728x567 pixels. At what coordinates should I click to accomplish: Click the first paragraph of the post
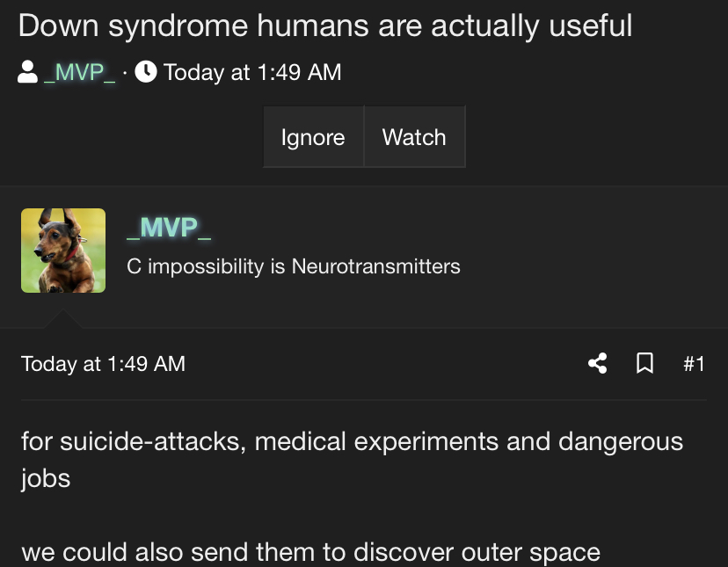[352, 460]
